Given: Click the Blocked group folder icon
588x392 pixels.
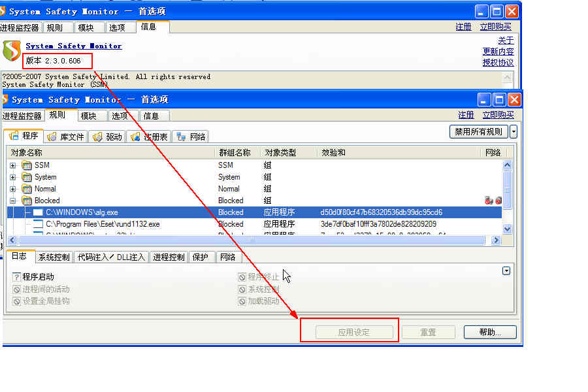Looking at the screenshot, I should click(x=27, y=201).
